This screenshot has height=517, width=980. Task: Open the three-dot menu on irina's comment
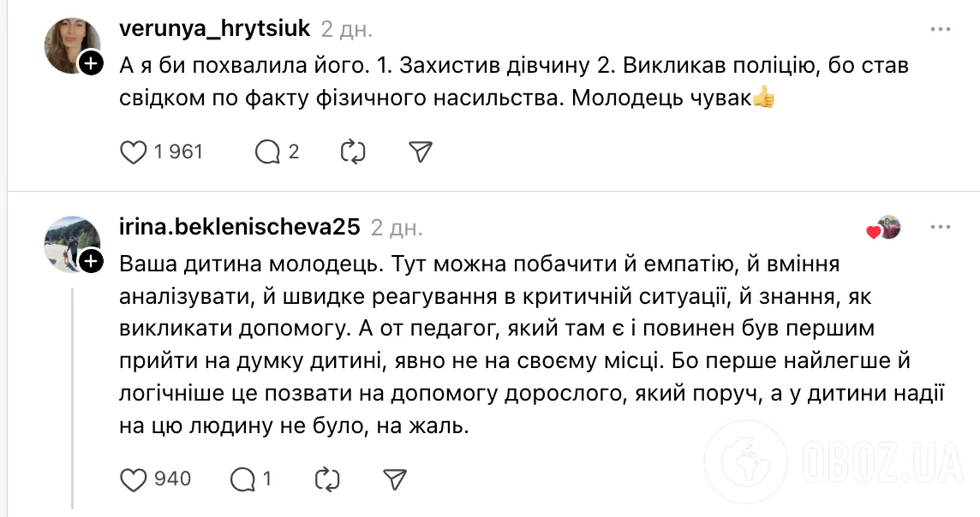tap(941, 227)
